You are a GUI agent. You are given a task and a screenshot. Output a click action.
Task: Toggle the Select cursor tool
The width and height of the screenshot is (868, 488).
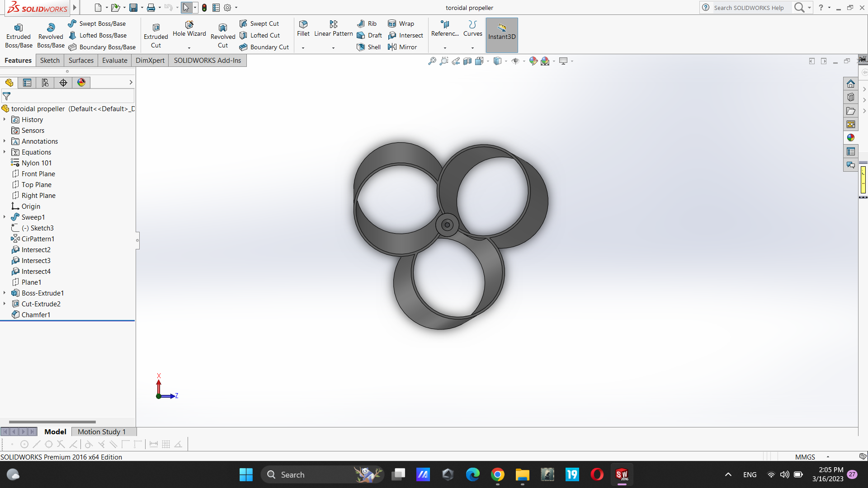pos(186,8)
